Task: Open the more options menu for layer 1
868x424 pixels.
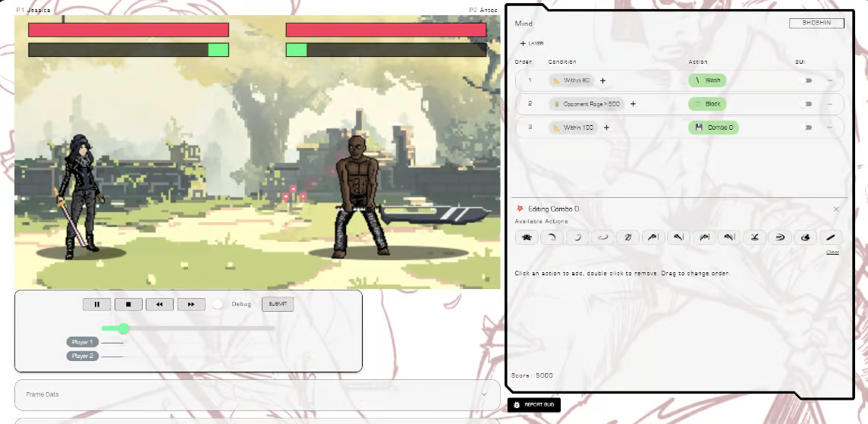Action: coord(829,80)
